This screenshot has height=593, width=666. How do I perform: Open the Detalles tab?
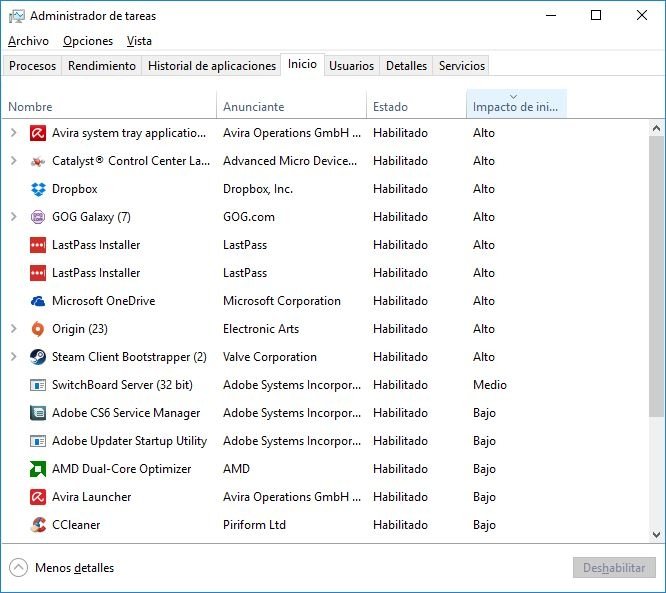click(x=406, y=66)
